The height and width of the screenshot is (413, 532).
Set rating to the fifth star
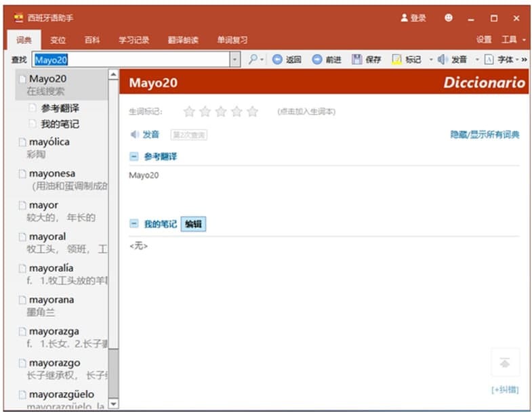[253, 112]
